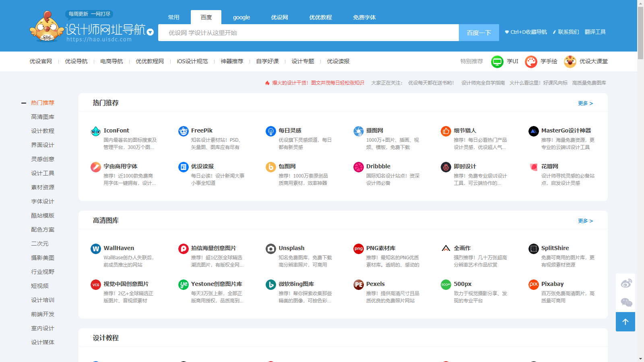This screenshot has width=644, height=362.
Task: Click the Weibo share icon
Action: coord(626,283)
